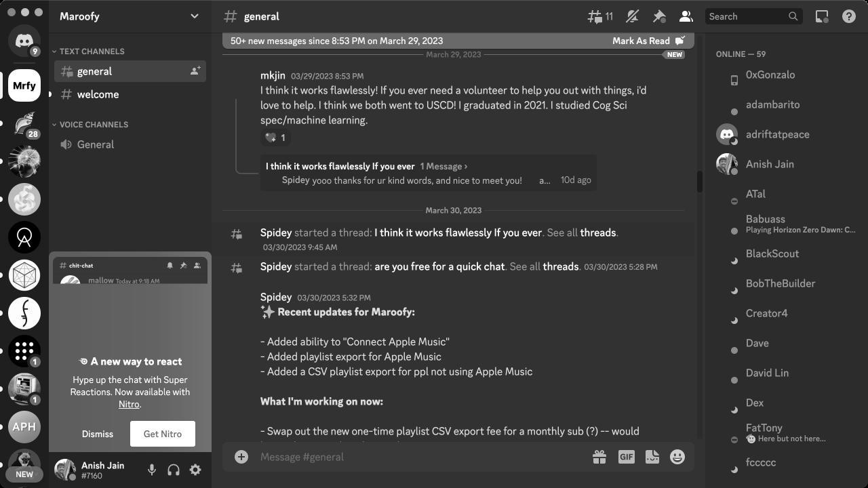Click the NEW unread servers pill
This screenshot has height=488, width=868.
[x=24, y=474]
